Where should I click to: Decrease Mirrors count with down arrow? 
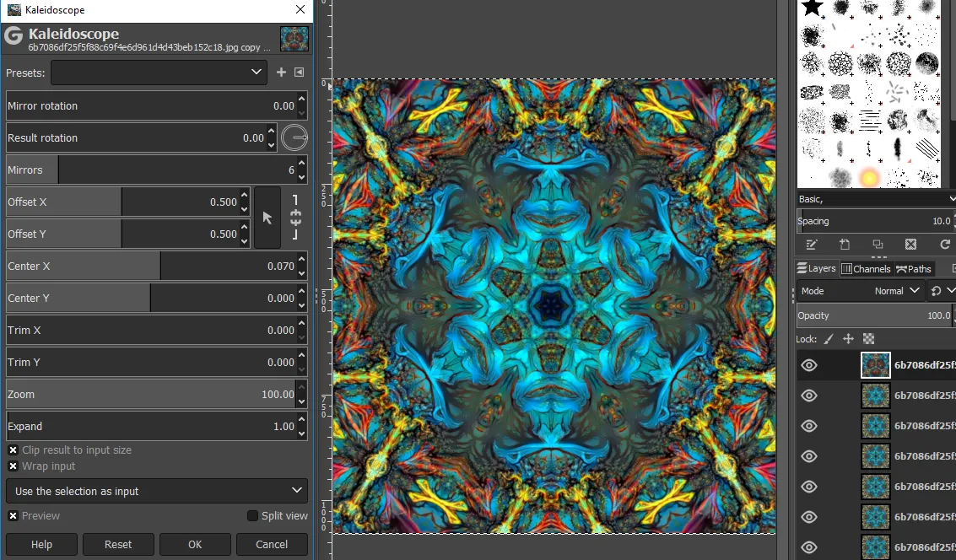point(302,177)
